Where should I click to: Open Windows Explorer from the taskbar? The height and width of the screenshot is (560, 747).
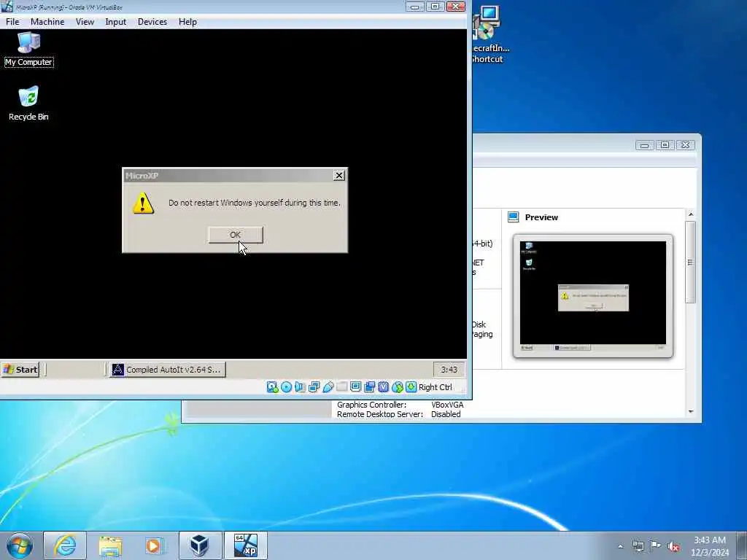[110, 545]
